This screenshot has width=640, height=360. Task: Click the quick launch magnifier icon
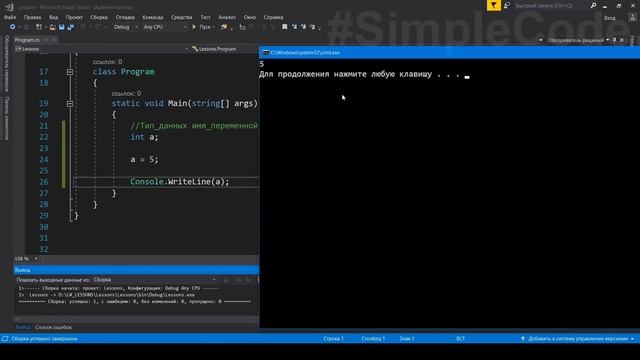pos(593,5)
